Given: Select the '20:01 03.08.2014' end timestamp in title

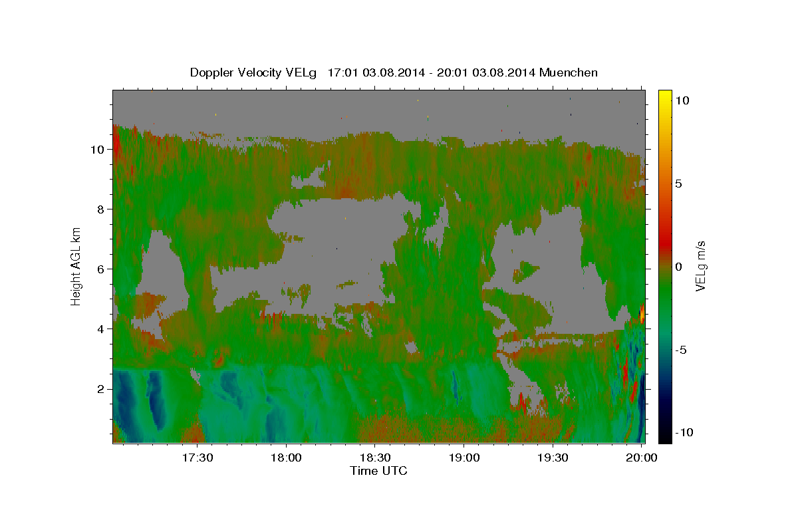Looking at the screenshot, I should point(485,72).
